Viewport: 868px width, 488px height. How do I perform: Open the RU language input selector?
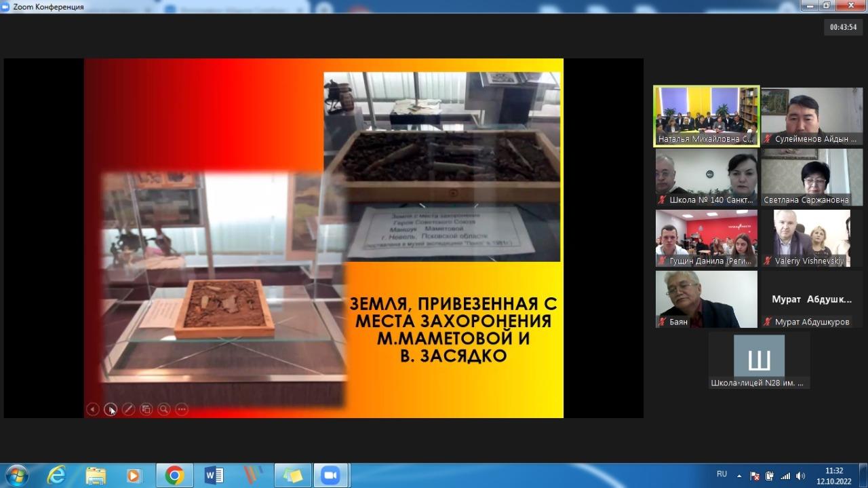click(x=722, y=474)
